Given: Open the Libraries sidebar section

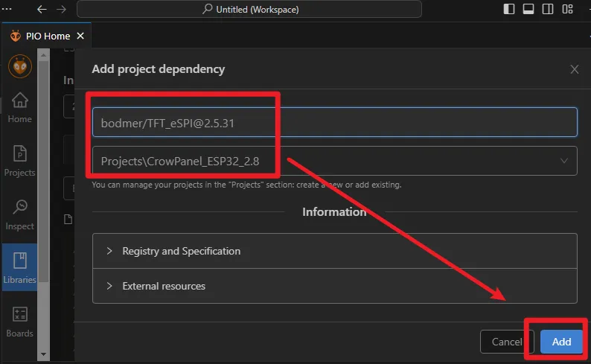Looking at the screenshot, I should (19, 267).
